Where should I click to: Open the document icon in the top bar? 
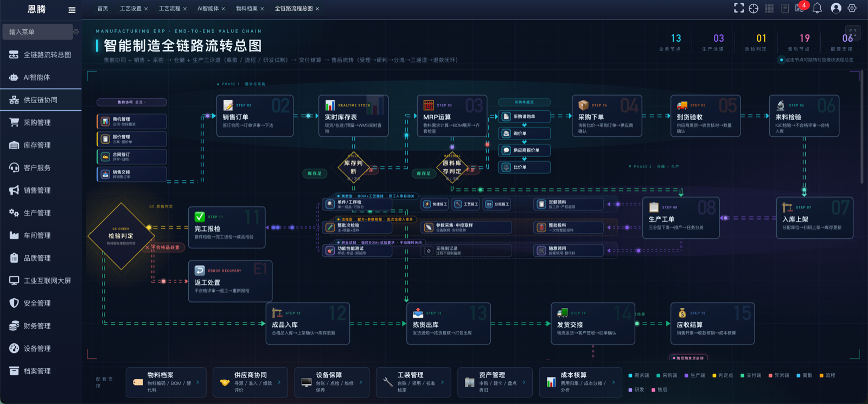click(x=785, y=8)
